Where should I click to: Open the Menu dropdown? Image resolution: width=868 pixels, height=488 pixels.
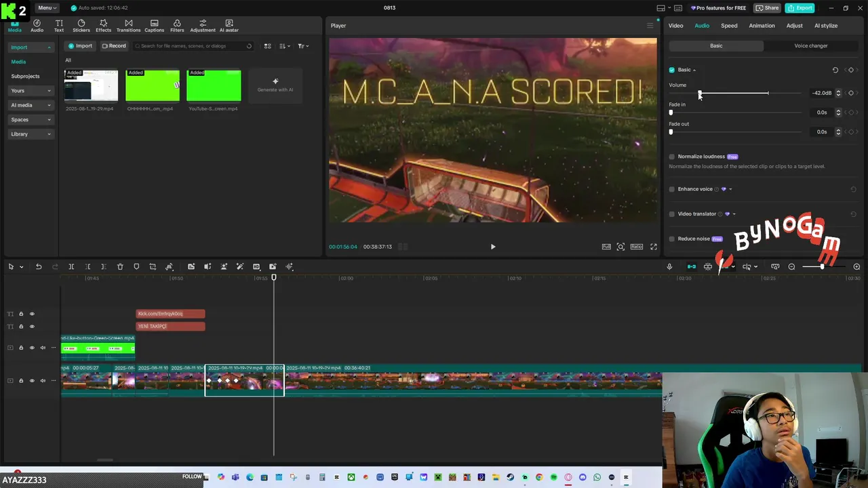tap(47, 7)
